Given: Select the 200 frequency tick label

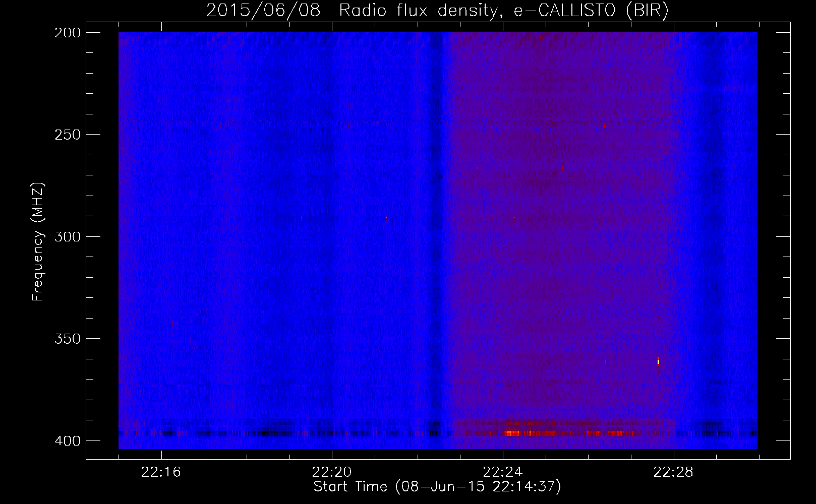Looking at the screenshot, I should tap(68, 32).
